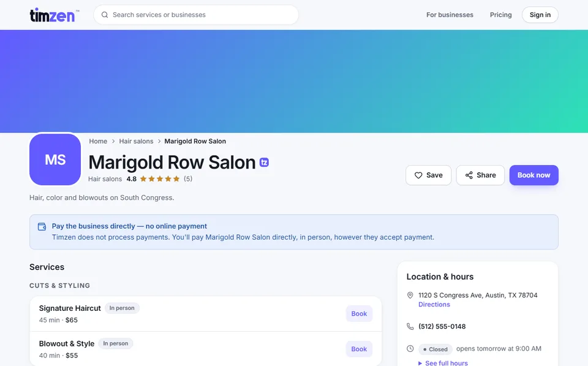Click the CUTS & STYLING section label
Image resolution: width=588 pixels, height=366 pixels.
59,285
